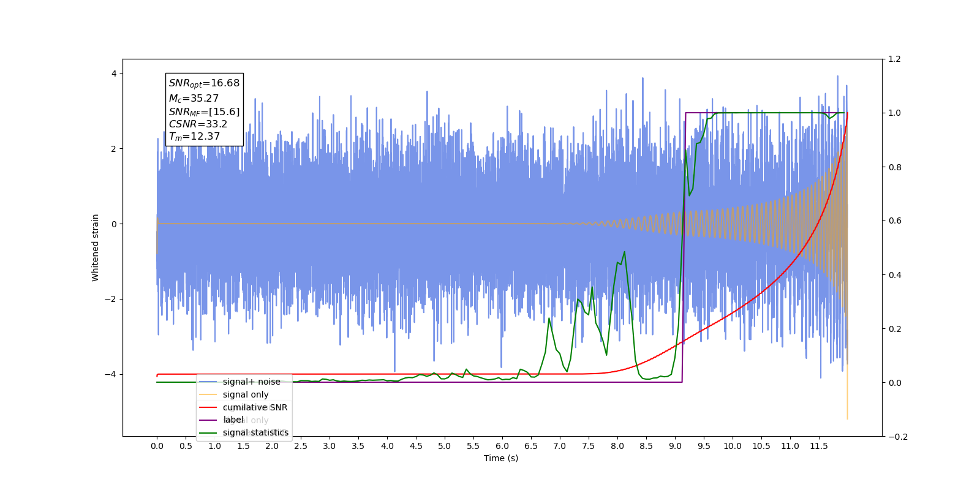Select the CSNR=33.2 annotation line

198,124
